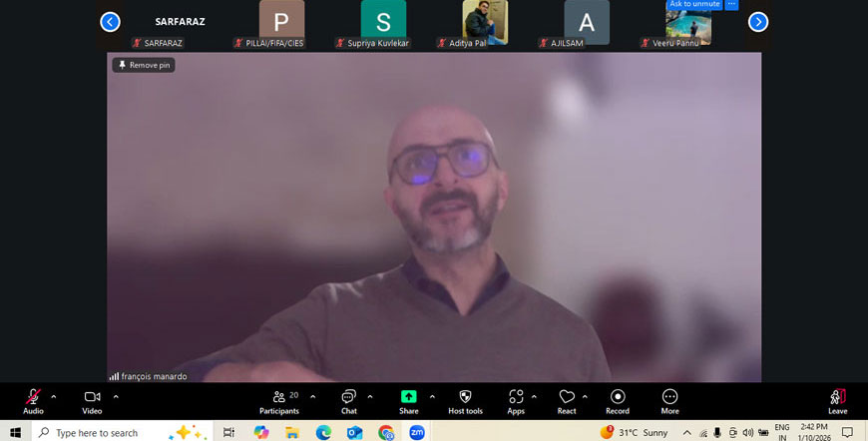
Task: Click the Remove pin button
Action: click(144, 65)
